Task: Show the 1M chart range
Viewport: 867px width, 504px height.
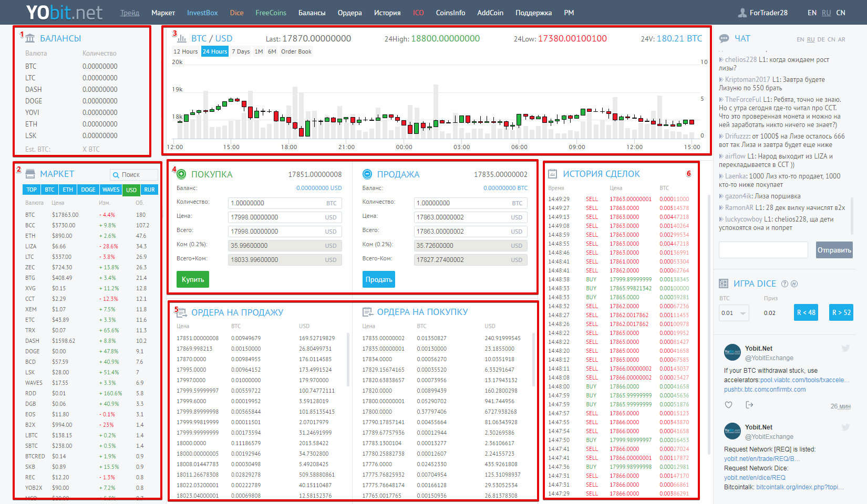Action: tap(259, 51)
